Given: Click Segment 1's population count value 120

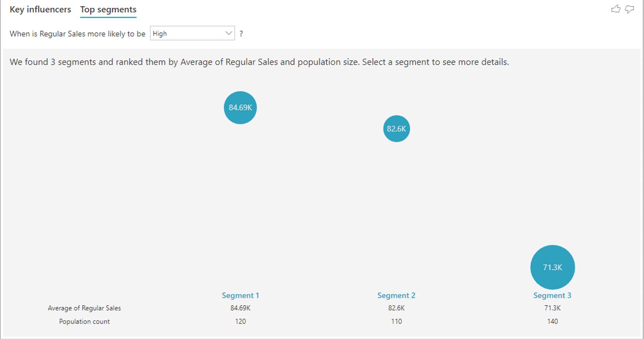Looking at the screenshot, I should coord(240,321).
